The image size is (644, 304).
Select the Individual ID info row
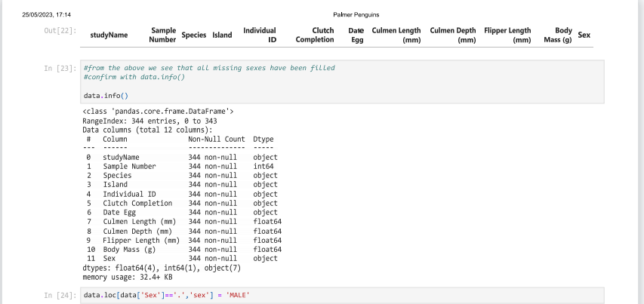point(182,194)
